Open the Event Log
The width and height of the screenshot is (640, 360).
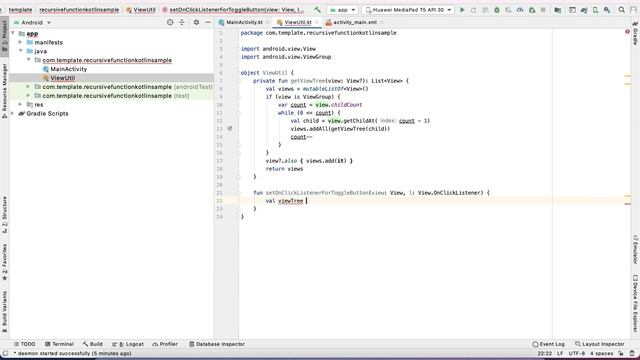coord(549,344)
